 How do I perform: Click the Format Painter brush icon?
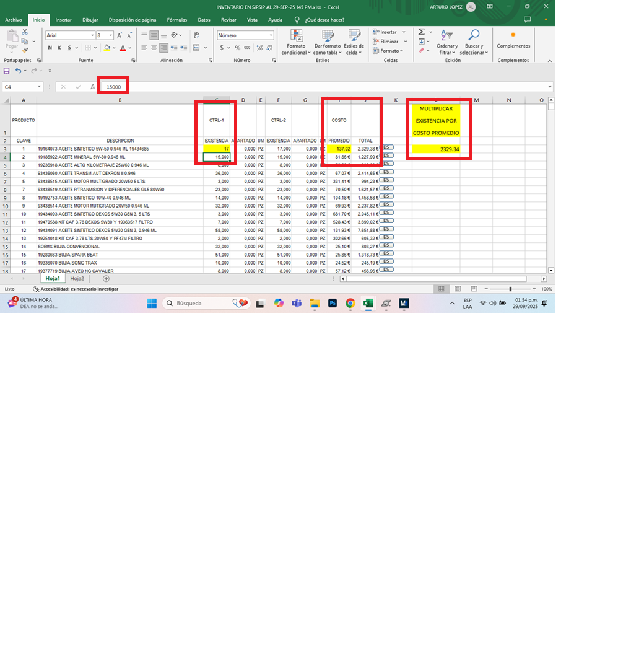pos(25,50)
